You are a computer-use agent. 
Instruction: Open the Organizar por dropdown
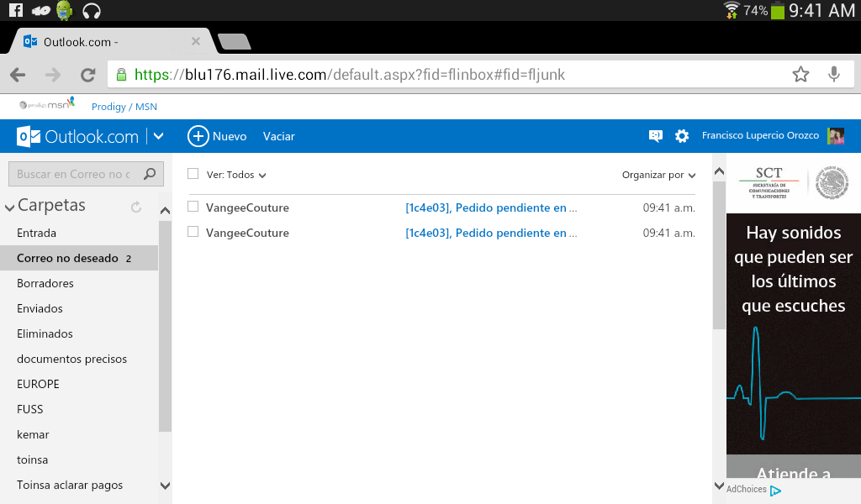point(658,175)
